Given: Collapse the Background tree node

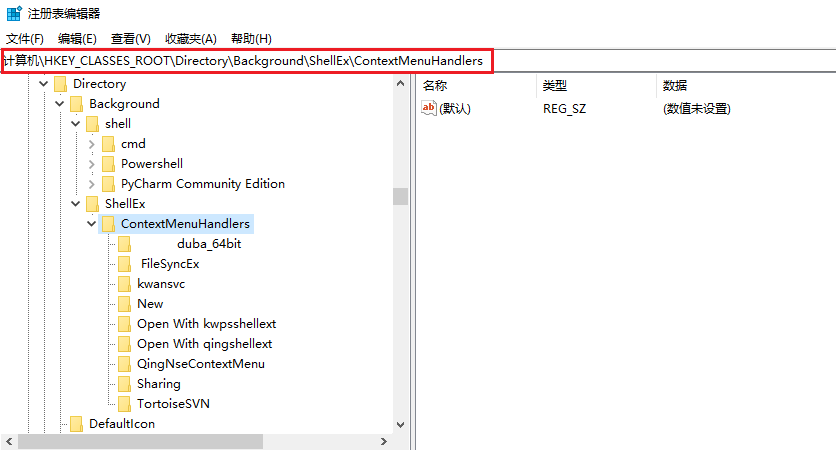Looking at the screenshot, I should pyautogui.click(x=60, y=104).
